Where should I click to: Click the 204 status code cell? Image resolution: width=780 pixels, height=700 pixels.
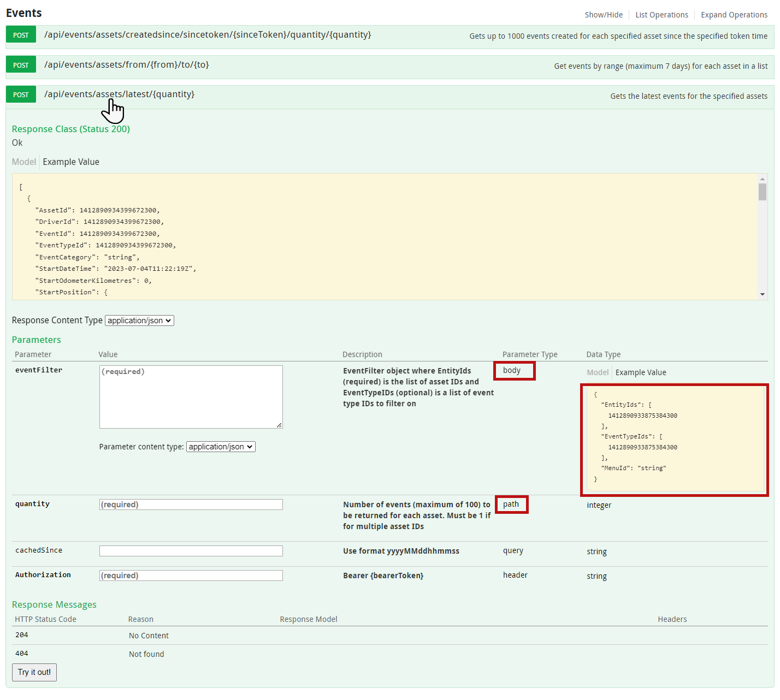click(x=22, y=635)
